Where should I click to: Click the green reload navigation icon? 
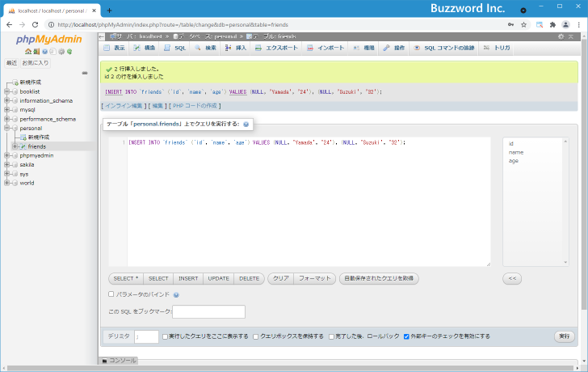pos(69,51)
